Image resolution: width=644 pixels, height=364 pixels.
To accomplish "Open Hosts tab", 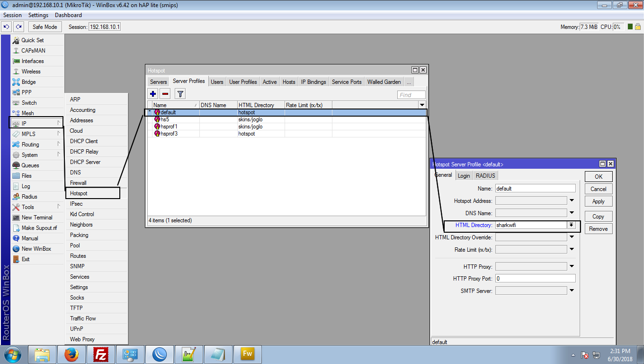I will coord(289,82).
